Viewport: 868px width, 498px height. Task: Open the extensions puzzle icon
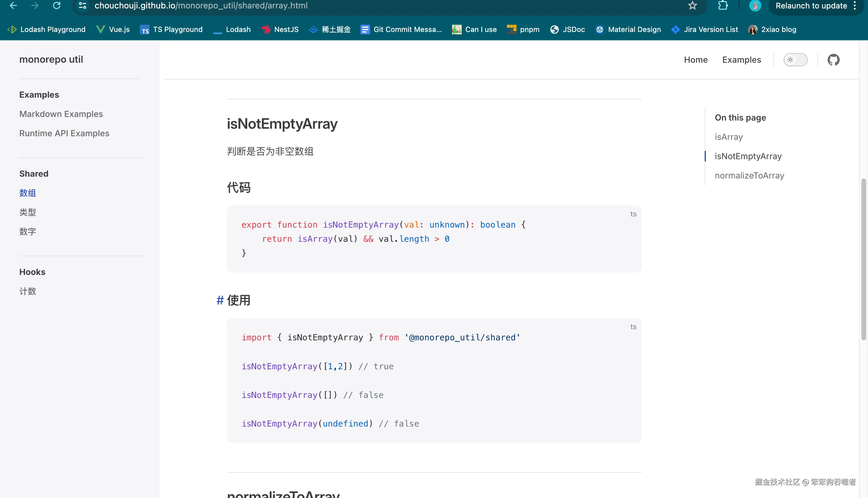pyautogui.click(x=723, y=5)
